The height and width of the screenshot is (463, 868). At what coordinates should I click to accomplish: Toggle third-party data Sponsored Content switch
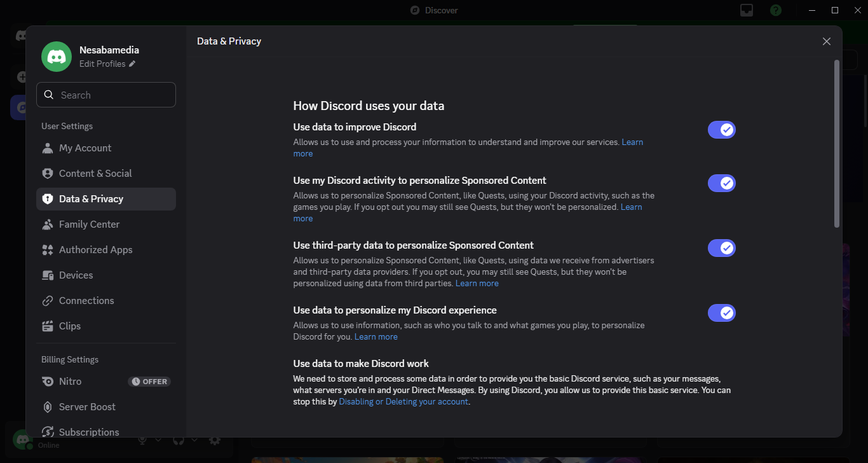[x=721, y=248]
